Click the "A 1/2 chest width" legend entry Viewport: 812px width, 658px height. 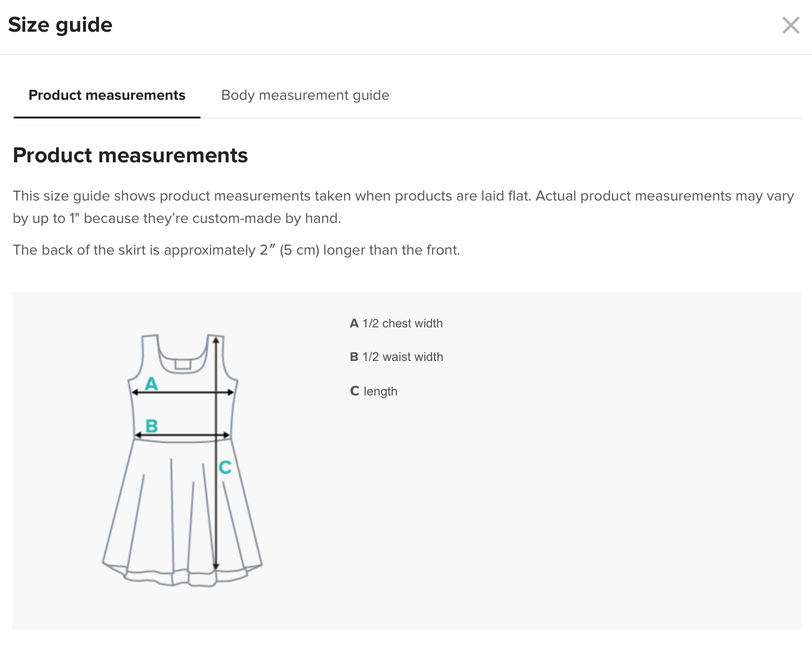tap(396, 323)
